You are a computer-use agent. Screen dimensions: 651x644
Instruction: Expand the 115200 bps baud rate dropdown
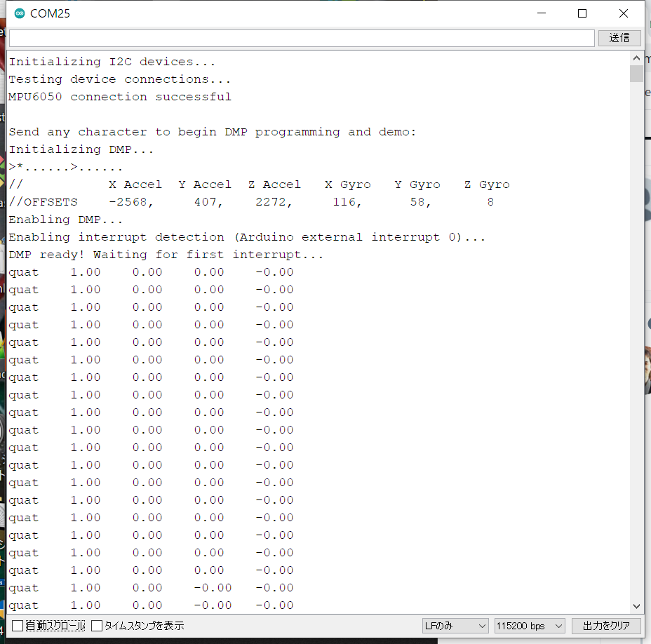(529, 626)
